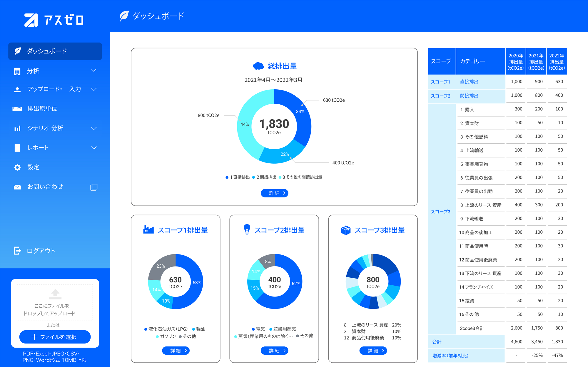Expand the 分析 menu chevron
588x367 pixels.
(x=94, y=71)
